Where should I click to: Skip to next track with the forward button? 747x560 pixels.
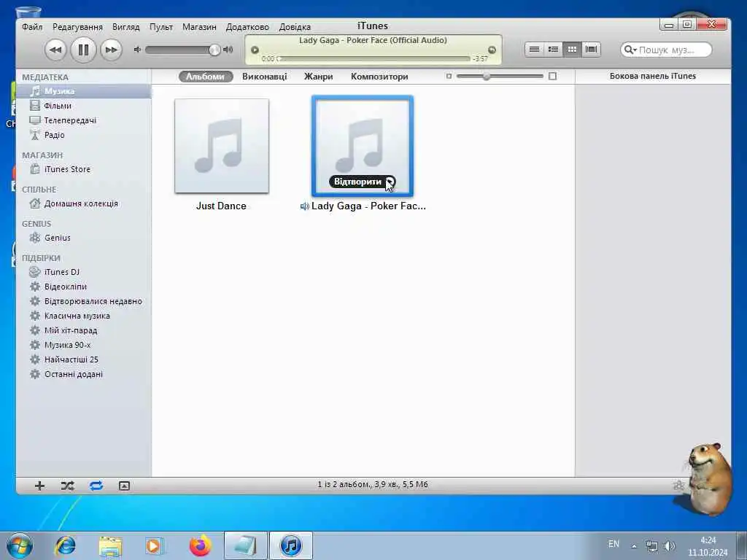click(x=111, y=50)
